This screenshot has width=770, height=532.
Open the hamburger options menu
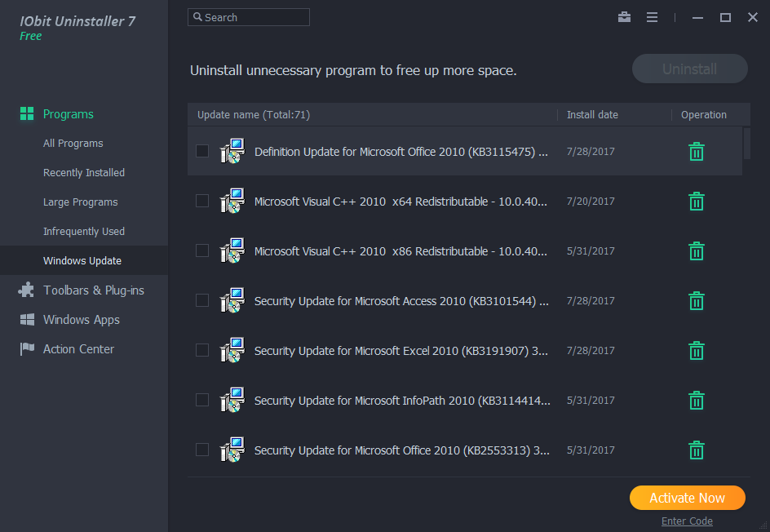tap(652, 17)
